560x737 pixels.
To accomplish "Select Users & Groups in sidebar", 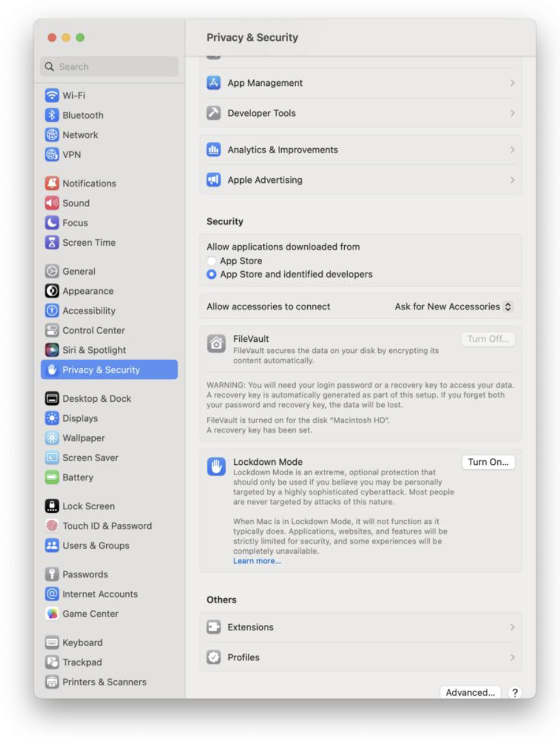I will tap(109, 546).
